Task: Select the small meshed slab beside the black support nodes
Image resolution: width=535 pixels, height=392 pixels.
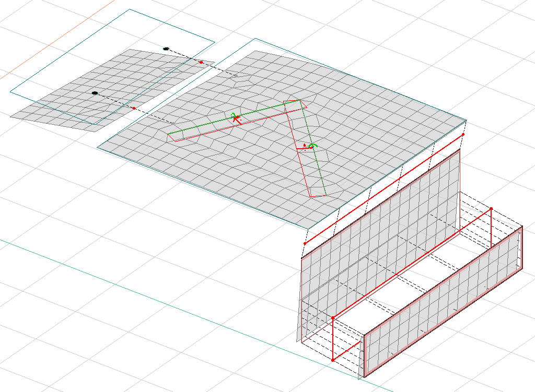Action: point(113,90)
